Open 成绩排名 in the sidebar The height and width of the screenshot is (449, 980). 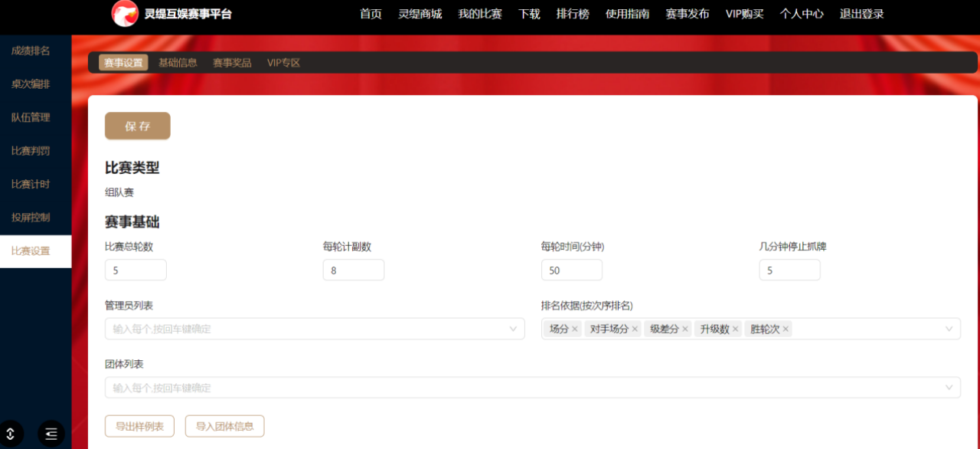(x=35, y=51)
